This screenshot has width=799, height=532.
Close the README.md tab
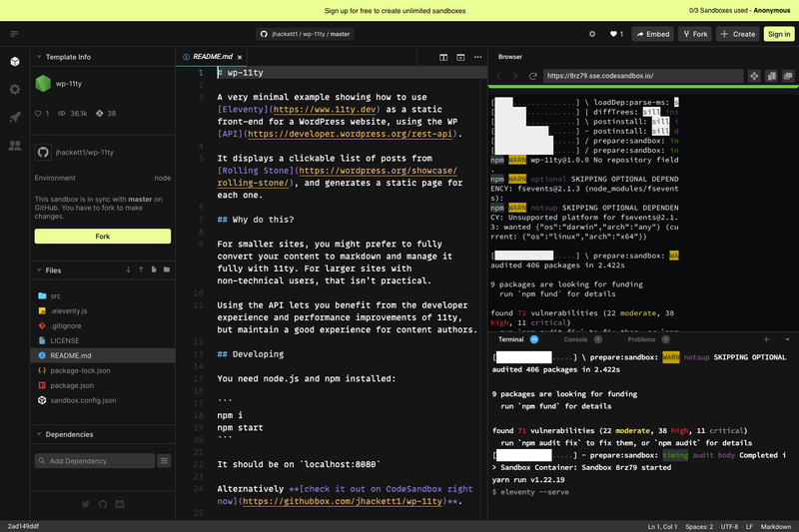click(x=240, y=57)
